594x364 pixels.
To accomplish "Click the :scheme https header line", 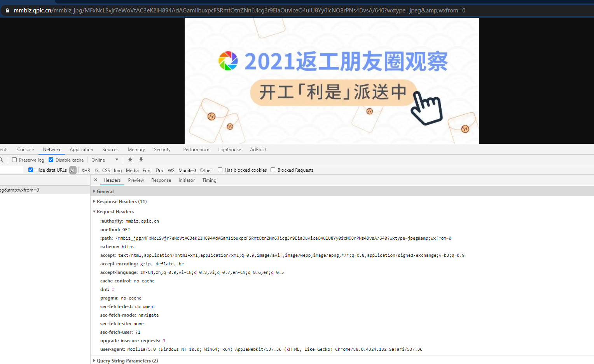I will 117,247.
